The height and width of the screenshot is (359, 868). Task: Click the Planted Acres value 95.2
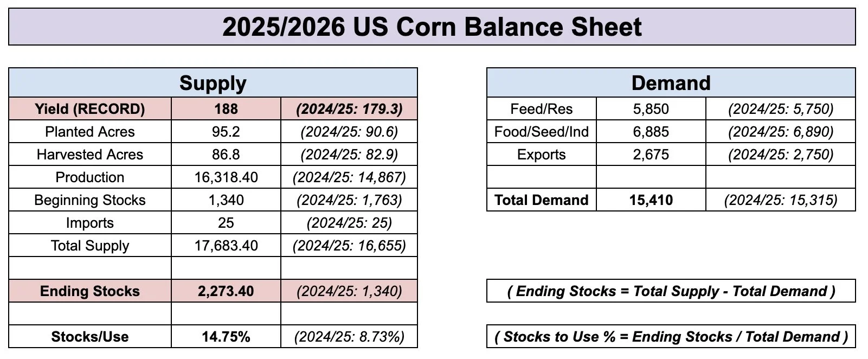[226, 132]
